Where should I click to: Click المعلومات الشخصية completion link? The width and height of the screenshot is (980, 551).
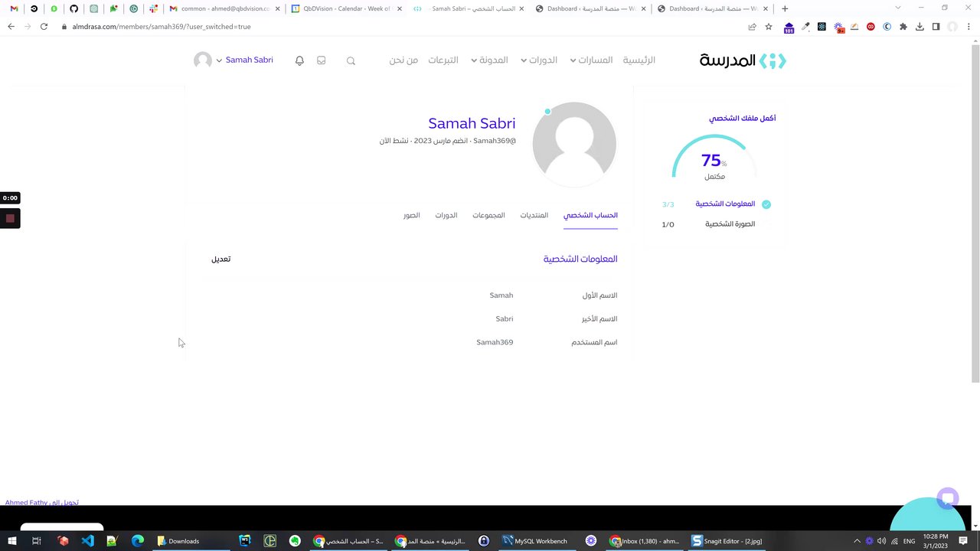click(725, 204)
